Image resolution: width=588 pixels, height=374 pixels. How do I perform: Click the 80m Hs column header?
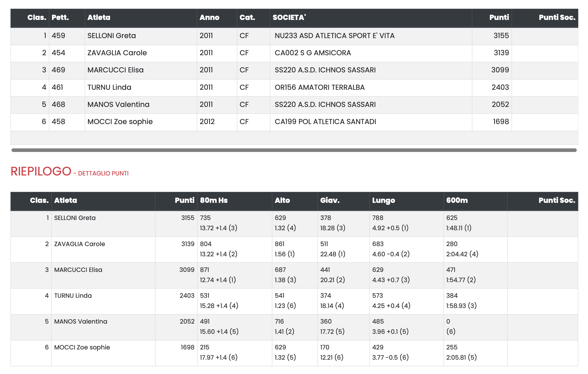tap(214, 200)
